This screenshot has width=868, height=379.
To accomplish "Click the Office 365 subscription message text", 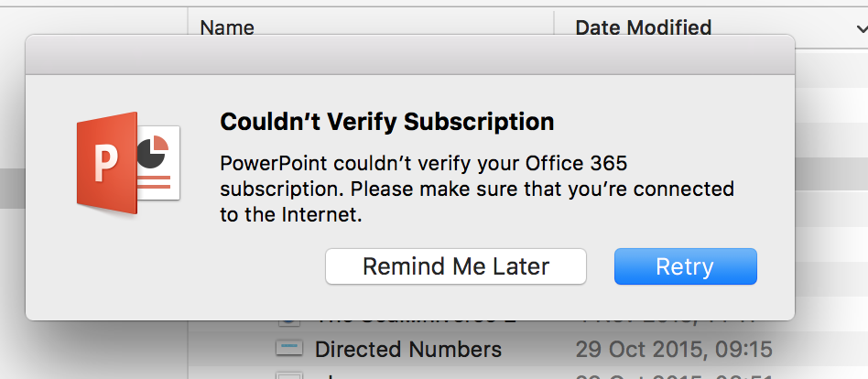I will click(x=477, y=189).
